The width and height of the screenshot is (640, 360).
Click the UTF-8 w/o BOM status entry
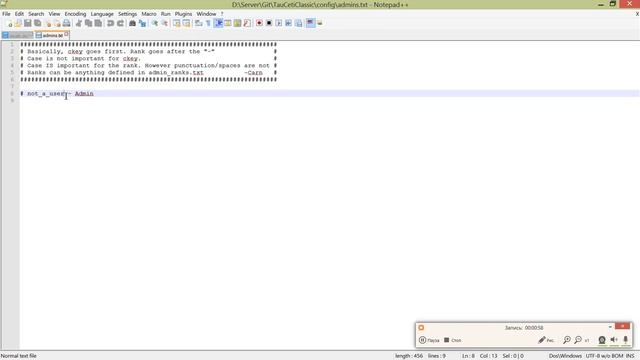point(603,356)
